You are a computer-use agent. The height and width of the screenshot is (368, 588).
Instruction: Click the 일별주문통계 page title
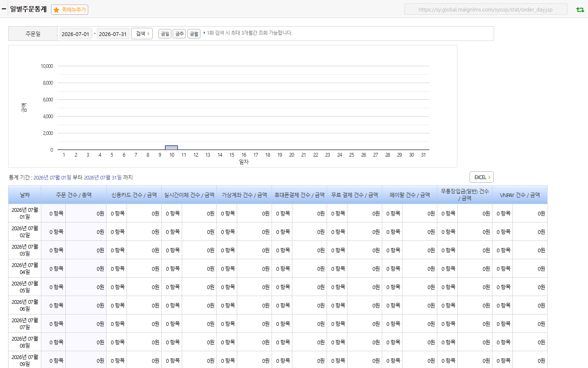(x=28, y=9)
